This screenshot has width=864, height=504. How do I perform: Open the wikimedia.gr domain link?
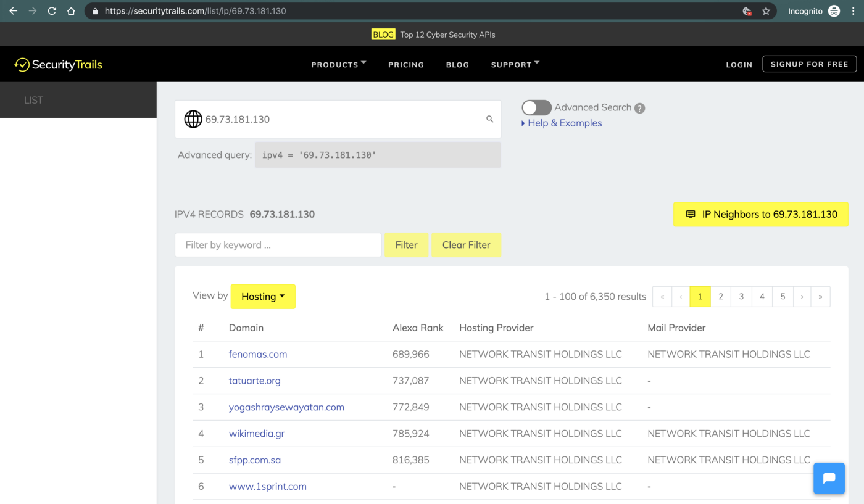pos(257,434)
